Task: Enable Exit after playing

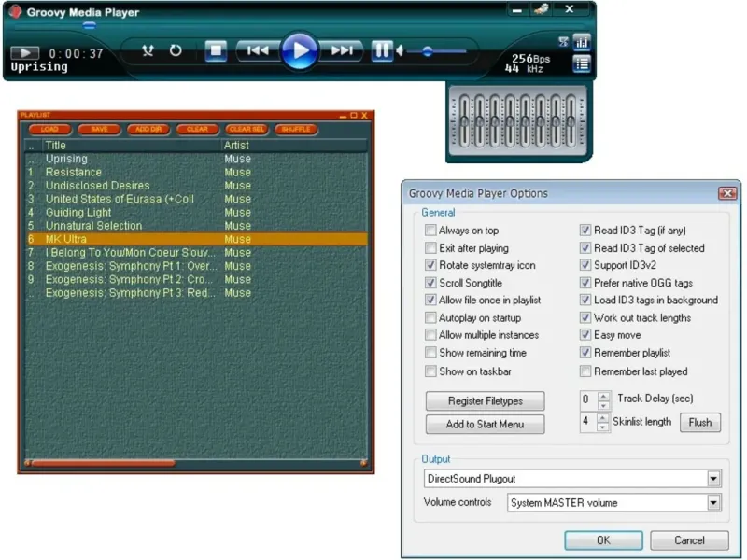Action: click(430, 248)
